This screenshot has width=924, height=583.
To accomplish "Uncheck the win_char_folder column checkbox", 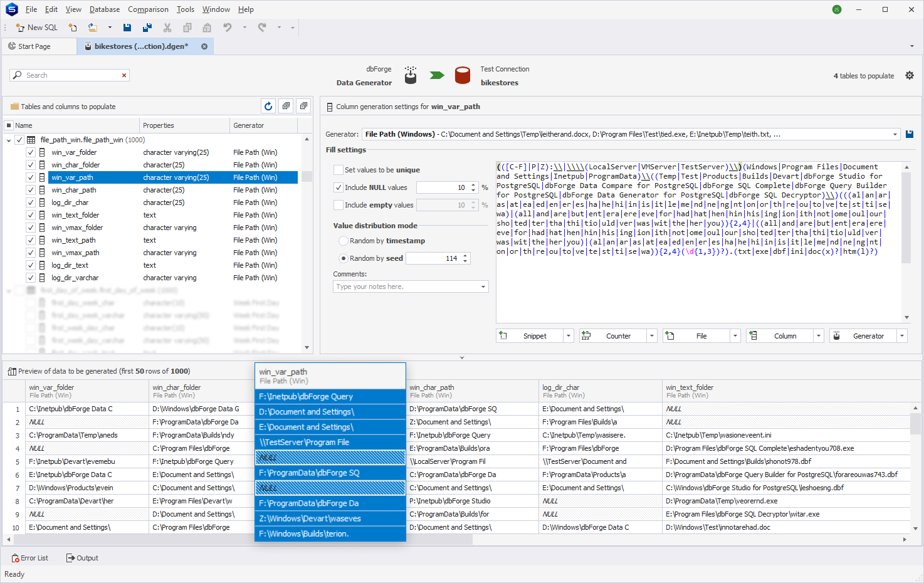I will click(30, 165).
